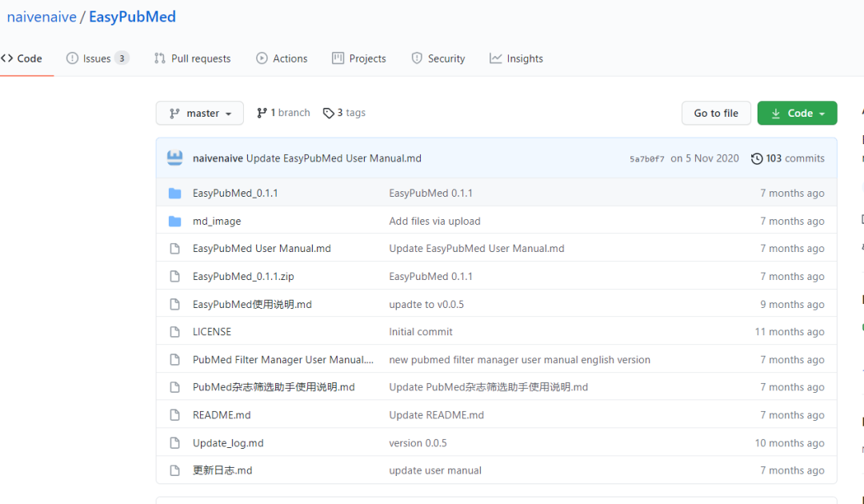
Task: Switch to the Code tab
Action: pos(22,58)
